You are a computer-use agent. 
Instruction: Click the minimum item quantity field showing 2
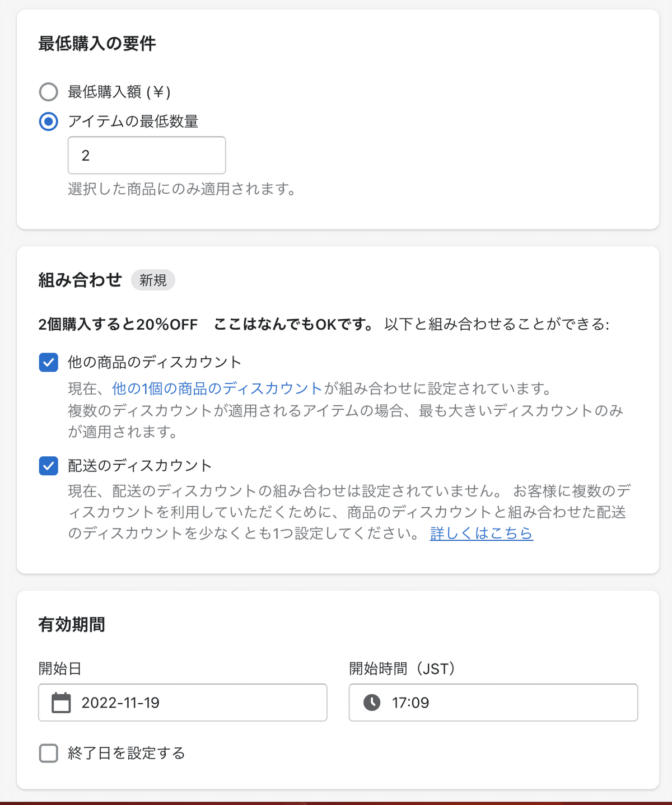tap(147, 155)
